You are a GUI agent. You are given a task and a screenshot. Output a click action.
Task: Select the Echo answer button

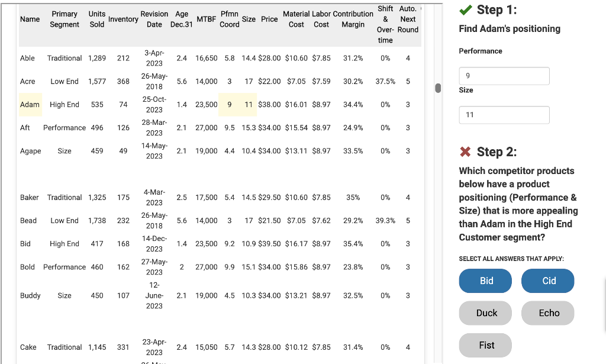point(547,313)
